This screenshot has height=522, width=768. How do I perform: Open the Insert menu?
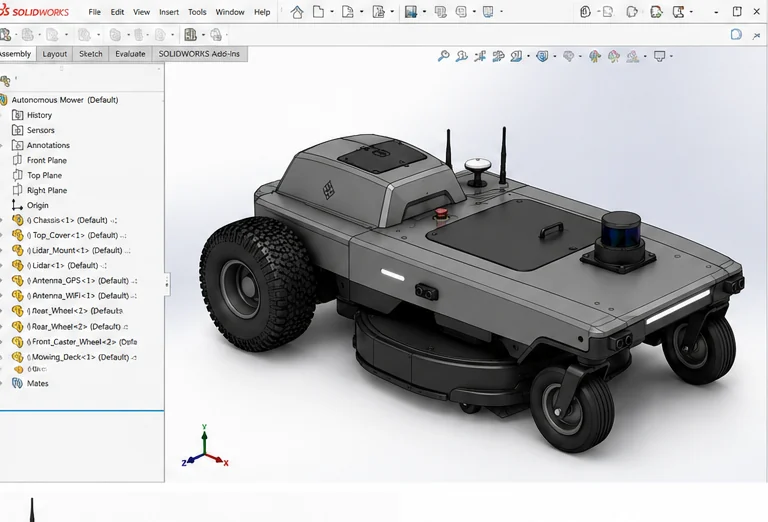169,12
